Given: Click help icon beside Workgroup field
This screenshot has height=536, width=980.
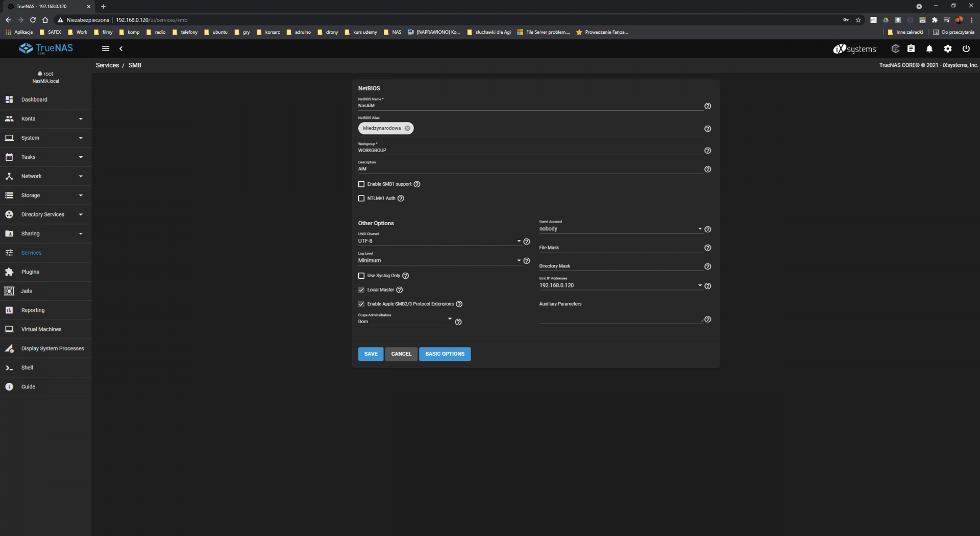Looking at the screenshot, I should click(x=707, y=151).
